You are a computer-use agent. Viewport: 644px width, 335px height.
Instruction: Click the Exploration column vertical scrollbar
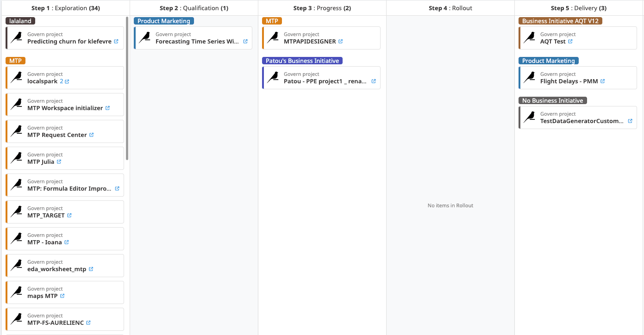point(127,88)
